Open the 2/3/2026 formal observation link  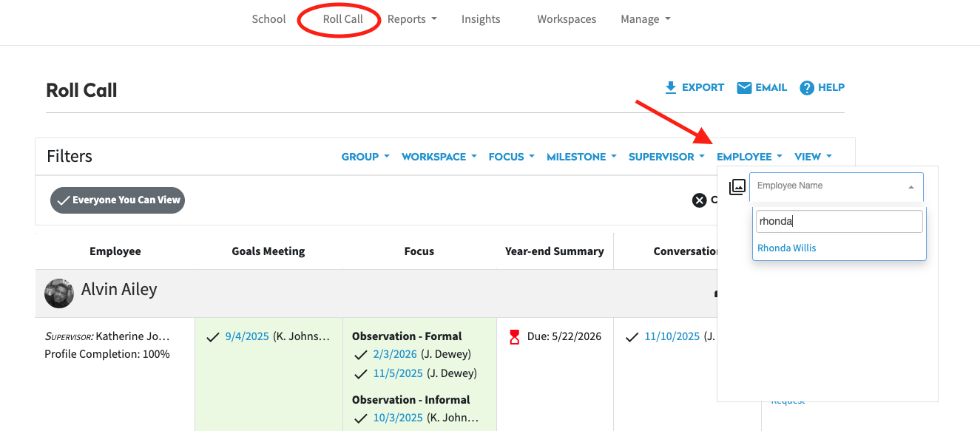395,354
